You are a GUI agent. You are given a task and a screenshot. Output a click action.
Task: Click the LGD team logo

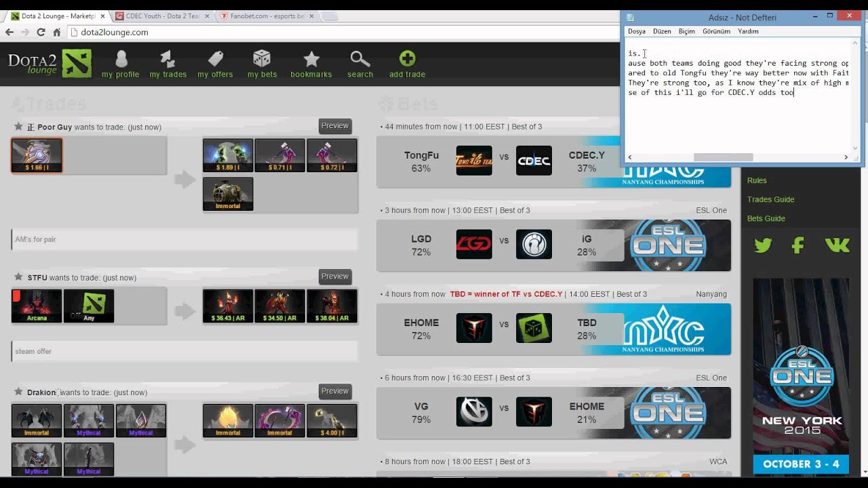[474, 245]
